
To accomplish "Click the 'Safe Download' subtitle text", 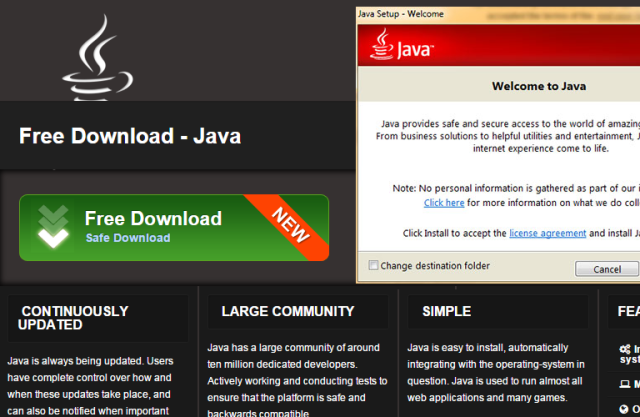I will (128, 238).
